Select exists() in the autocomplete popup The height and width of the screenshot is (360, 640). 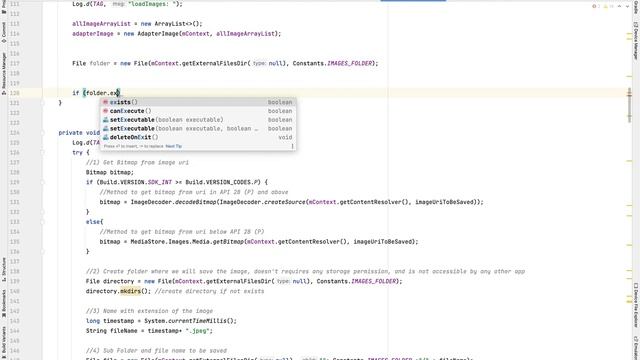(x=198, y=102)
